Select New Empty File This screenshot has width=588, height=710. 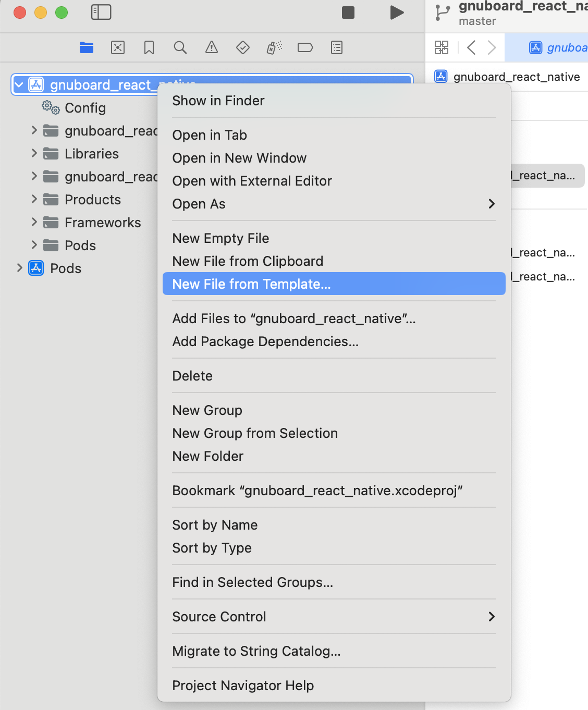click(x=334, y=238)
